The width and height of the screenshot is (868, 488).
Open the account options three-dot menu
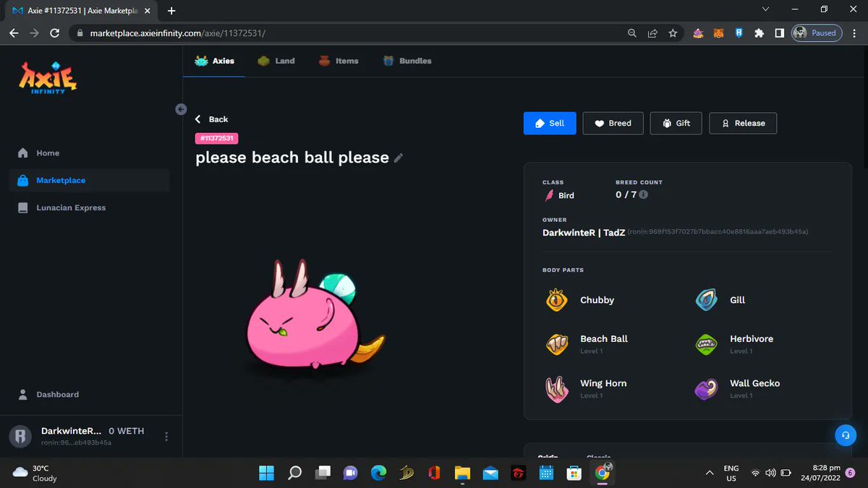tap(166, 437)
